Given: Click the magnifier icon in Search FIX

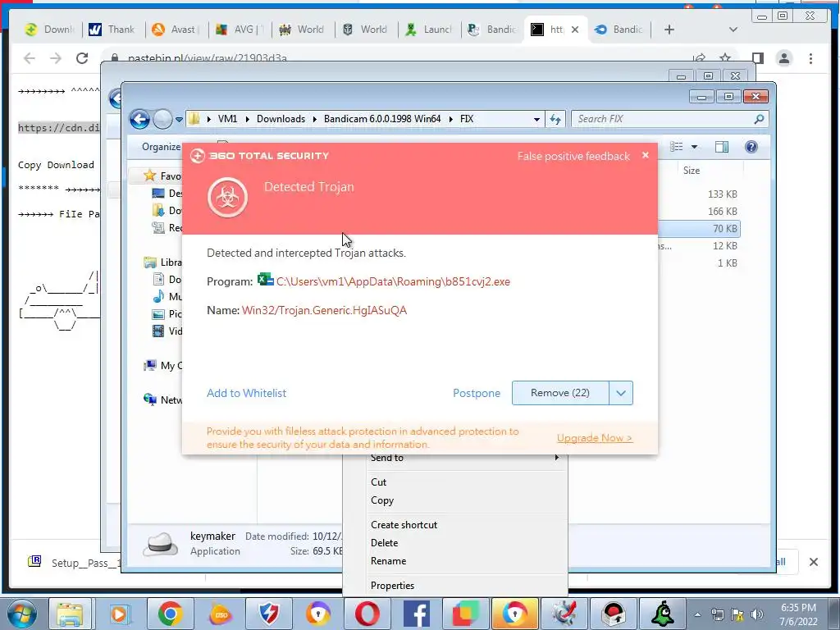Looking at the screenshot, I should pyautogui.click(x=759, y=119).
